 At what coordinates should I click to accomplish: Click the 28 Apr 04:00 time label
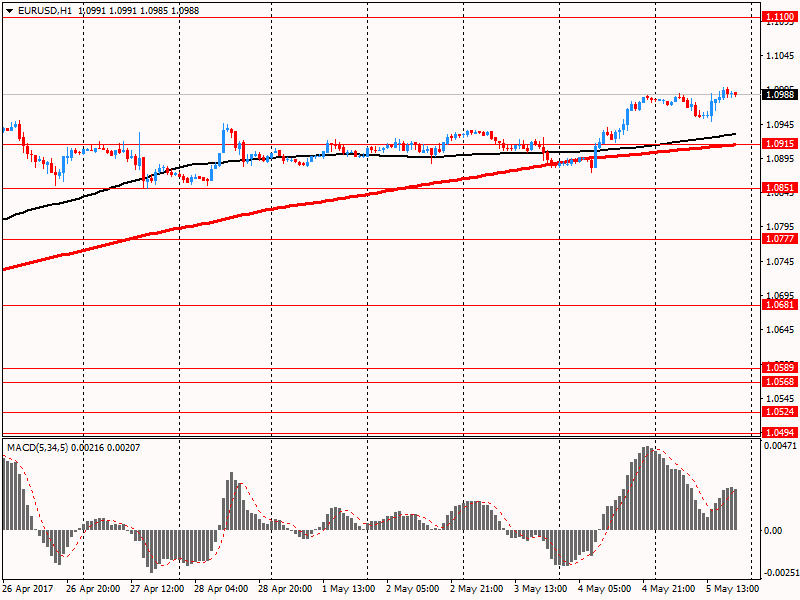[x=221, y=589]
